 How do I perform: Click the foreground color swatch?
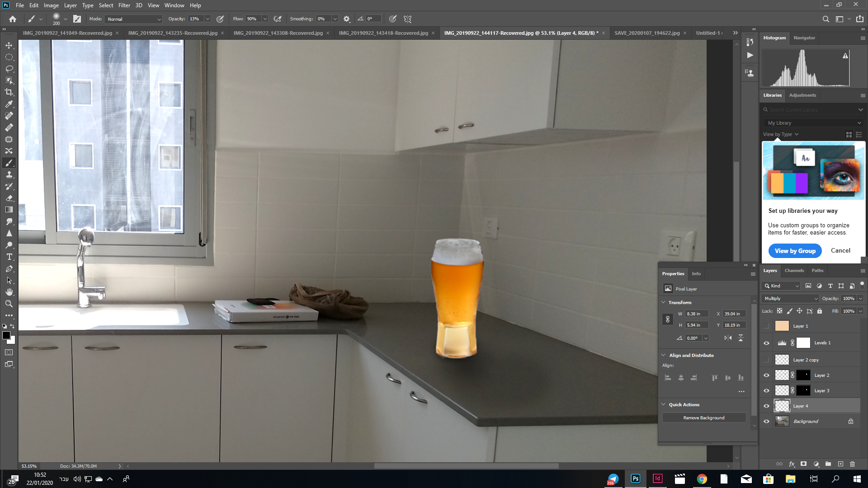pyautogui.click(x=6, y=335)
